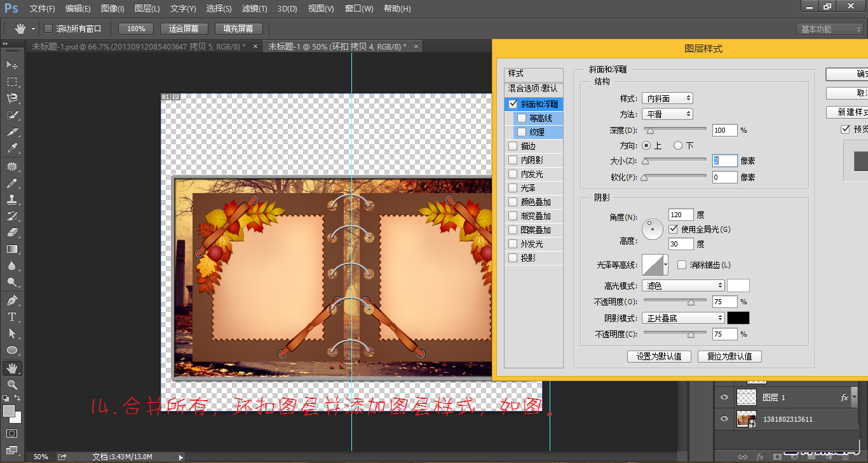Open the 样式 dropdown showing 内斜面
This screenshot has width=868, height=463.
pos(667,98)
